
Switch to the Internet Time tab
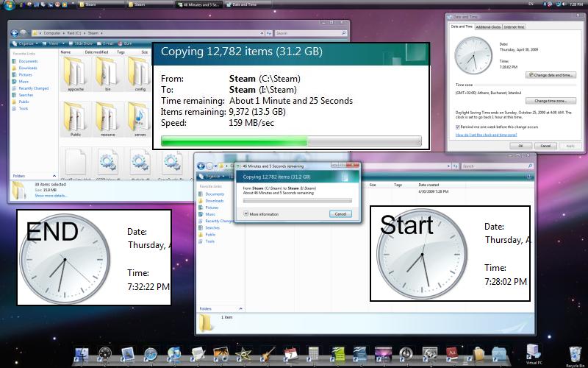coord(514,27)
